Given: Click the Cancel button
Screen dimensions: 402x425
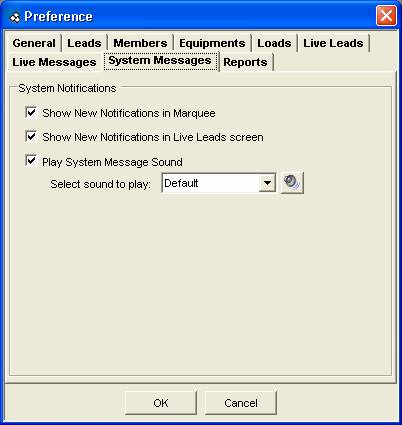Looking at the screenshot, I should point(241,403).
